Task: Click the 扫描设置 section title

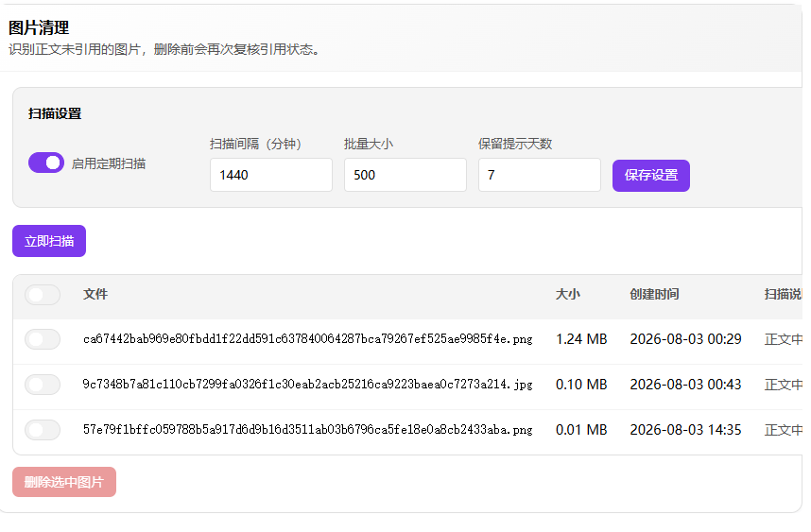Action: [55, 113]
